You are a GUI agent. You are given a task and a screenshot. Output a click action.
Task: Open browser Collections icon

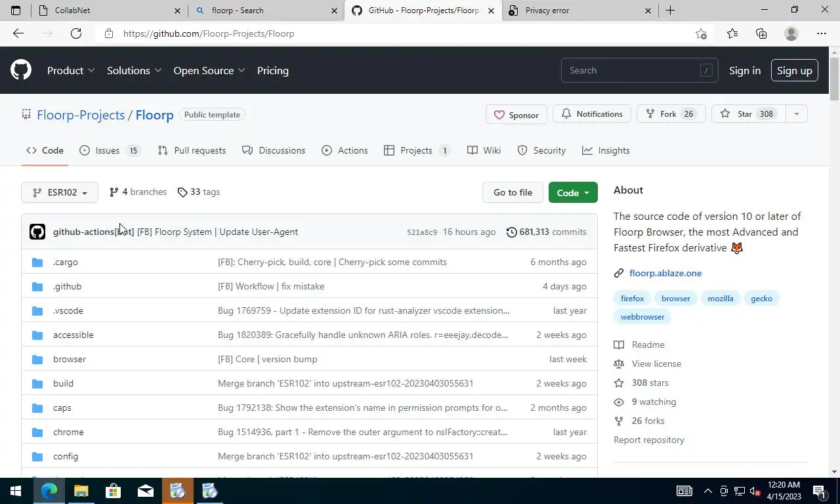click(x=761, y=33)
